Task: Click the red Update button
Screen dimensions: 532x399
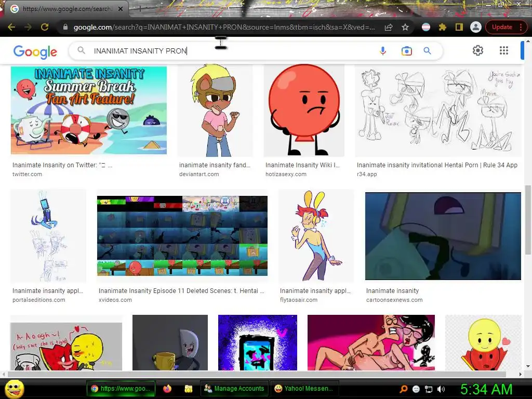Action: click(502, 27)
